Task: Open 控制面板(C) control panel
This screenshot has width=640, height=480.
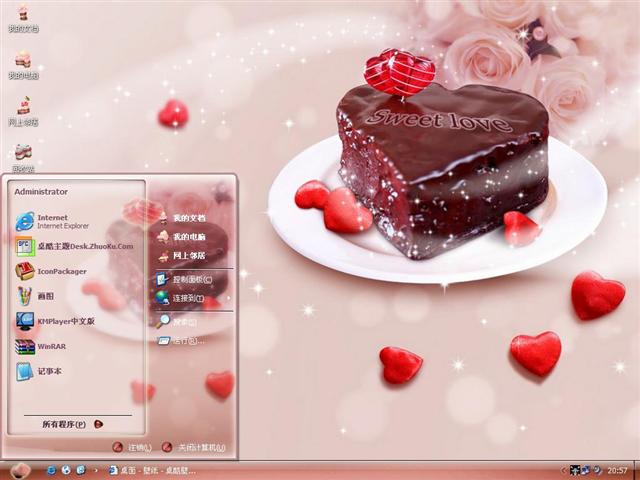Action: tap(184, 280)
